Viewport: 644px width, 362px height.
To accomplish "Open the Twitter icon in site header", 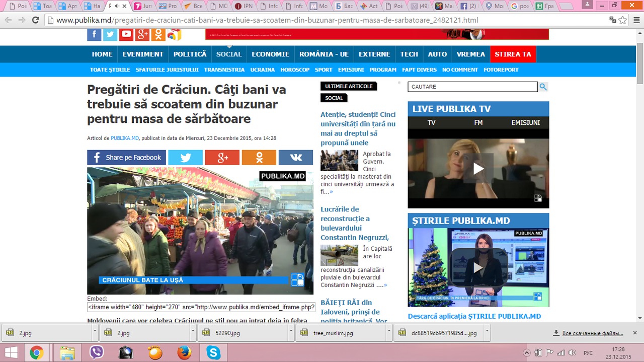I will 110,34.
